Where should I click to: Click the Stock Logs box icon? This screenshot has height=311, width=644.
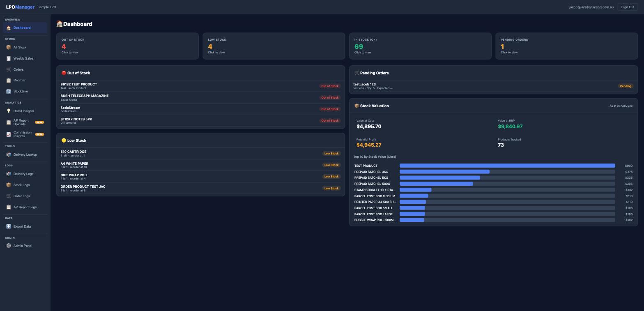click(9, 185)
